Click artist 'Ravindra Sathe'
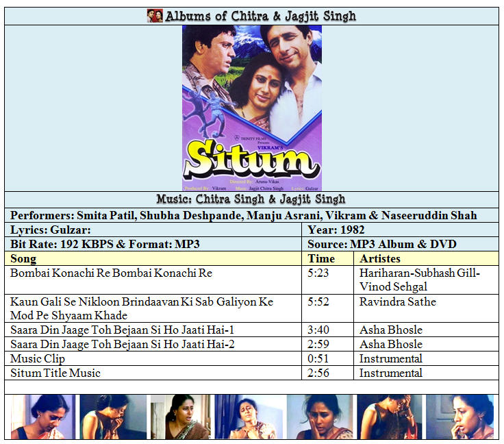This screenshot has width=504, height=444. [x=398, y=301]
